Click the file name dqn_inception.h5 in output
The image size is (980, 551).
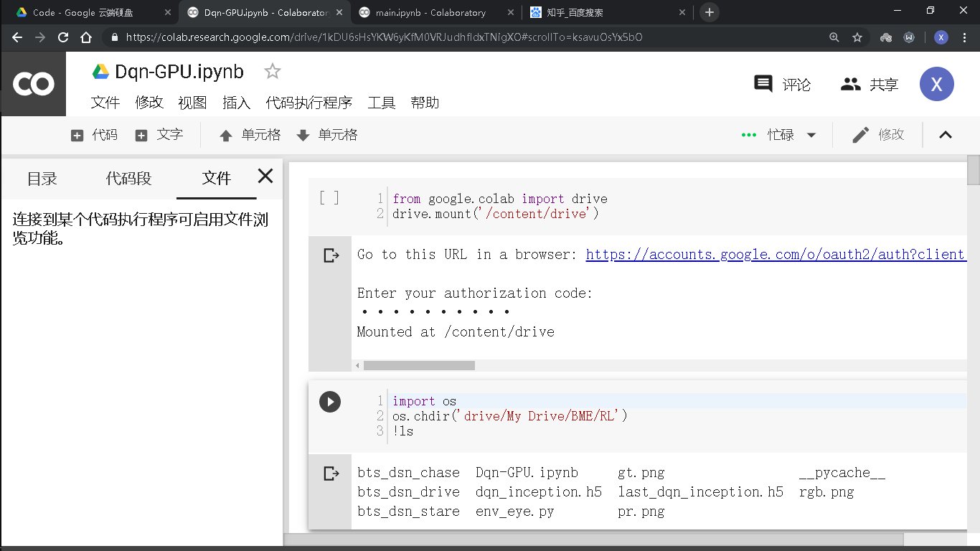[x=539, y=492]
